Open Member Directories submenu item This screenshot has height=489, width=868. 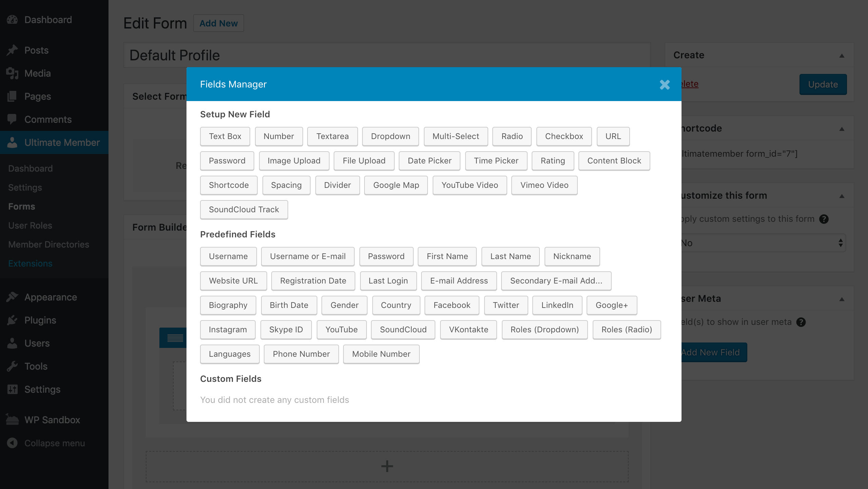coord(48,244)
